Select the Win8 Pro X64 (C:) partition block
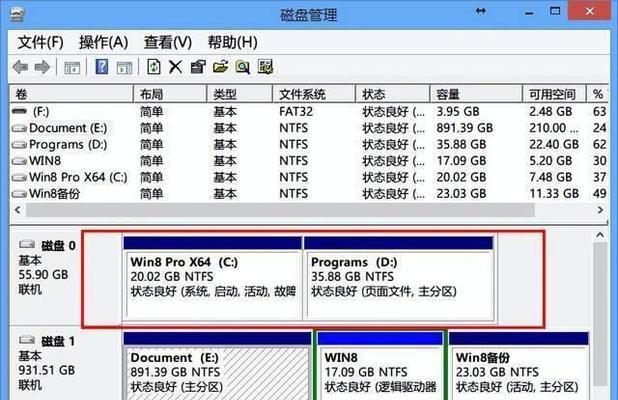 [212, 279]
